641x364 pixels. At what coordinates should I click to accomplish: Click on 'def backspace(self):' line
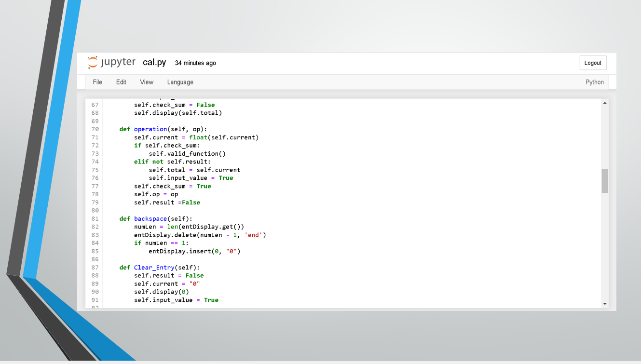click(x=156, y=218)
